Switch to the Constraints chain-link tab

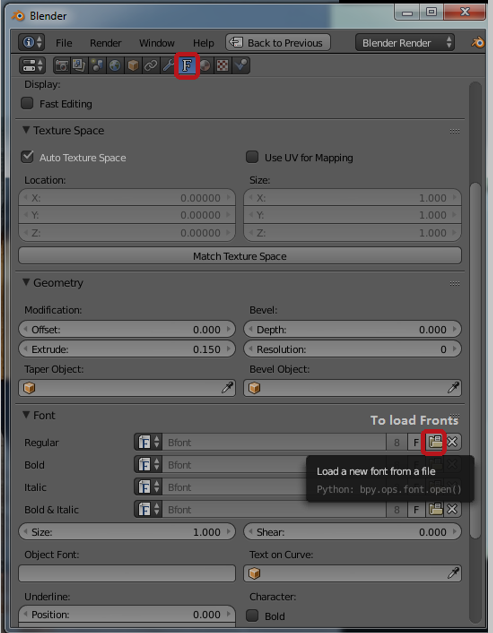click(x=151, y=65)
